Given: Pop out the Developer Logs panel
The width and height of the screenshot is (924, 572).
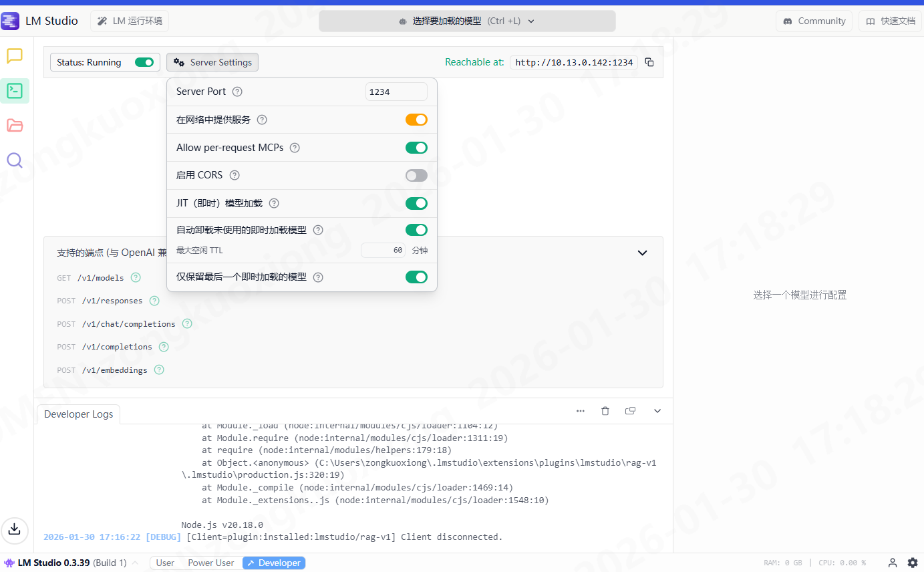Looking at the screenshot, I should [x=630, y=411].
